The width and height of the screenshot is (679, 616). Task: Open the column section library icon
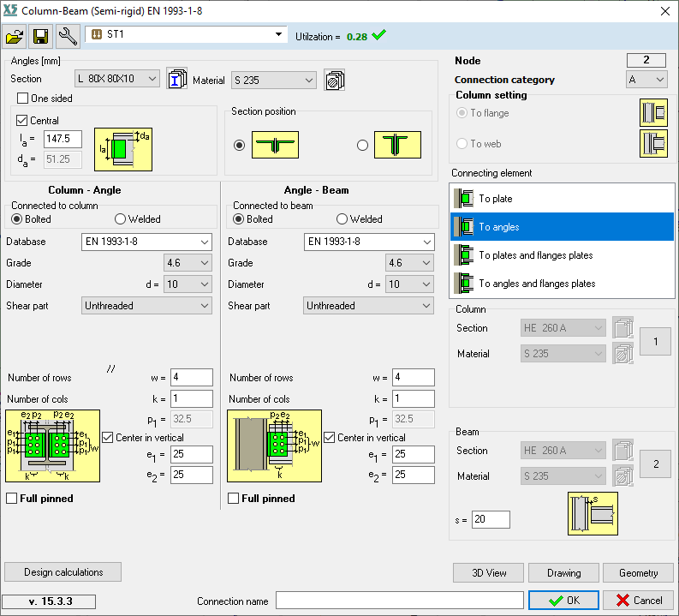[623, 327]
